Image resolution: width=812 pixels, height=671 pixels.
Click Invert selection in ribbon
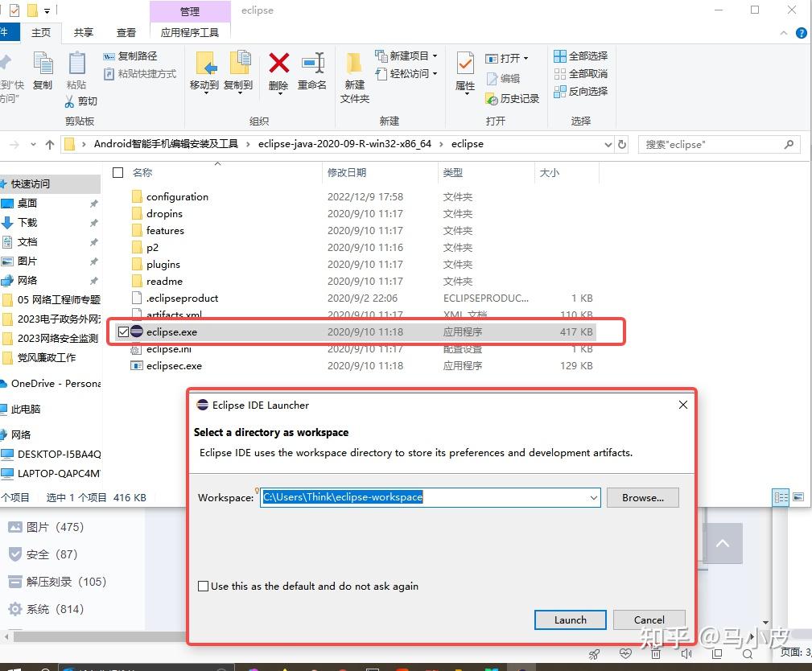pyautogui.click(x=580, y=92)
